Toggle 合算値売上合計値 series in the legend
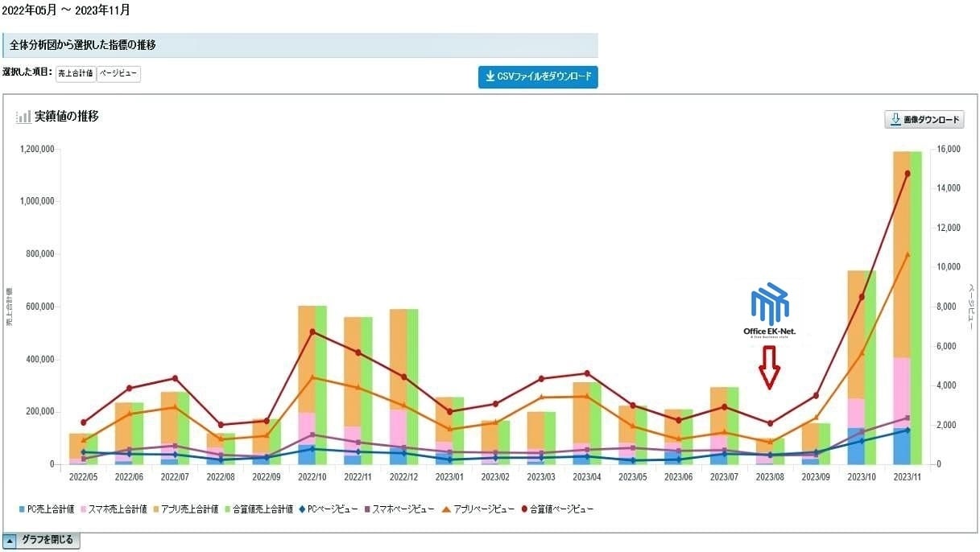Screen dimensions: 980x552 coord(258,509)
